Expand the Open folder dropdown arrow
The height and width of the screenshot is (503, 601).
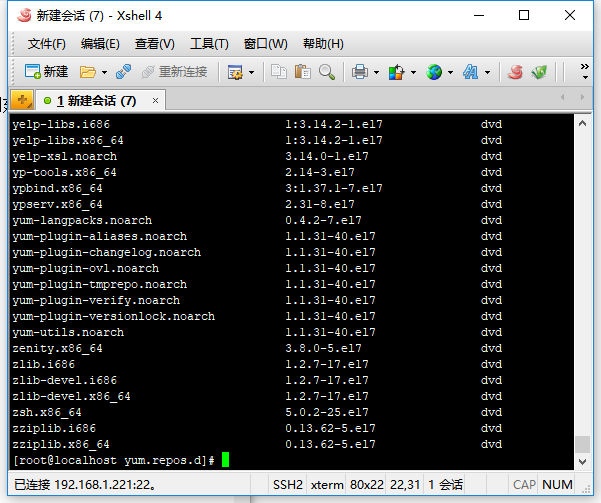click(104, 72)
